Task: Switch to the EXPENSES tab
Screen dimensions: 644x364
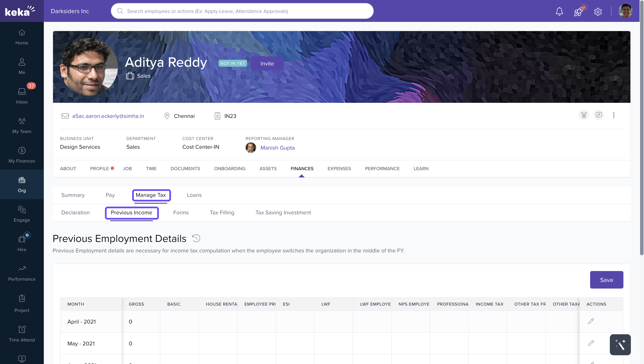Action: pos(339,168)
